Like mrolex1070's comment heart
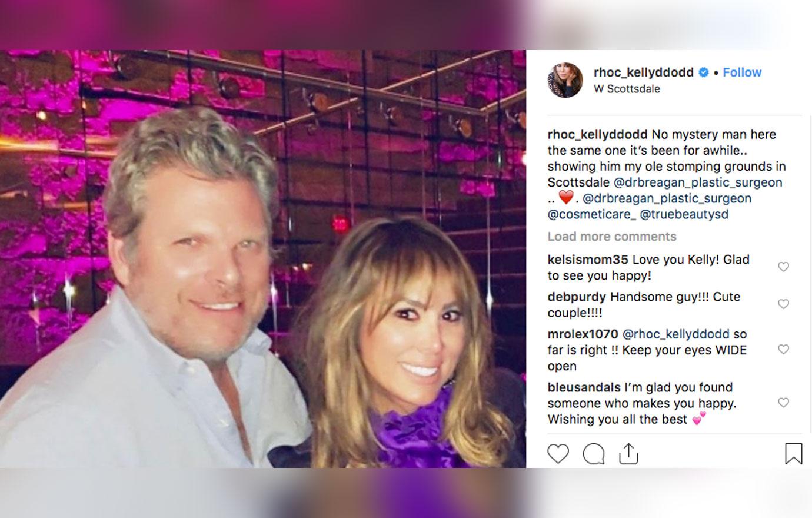This screenshot has width=812, height=518. point(783,350)
